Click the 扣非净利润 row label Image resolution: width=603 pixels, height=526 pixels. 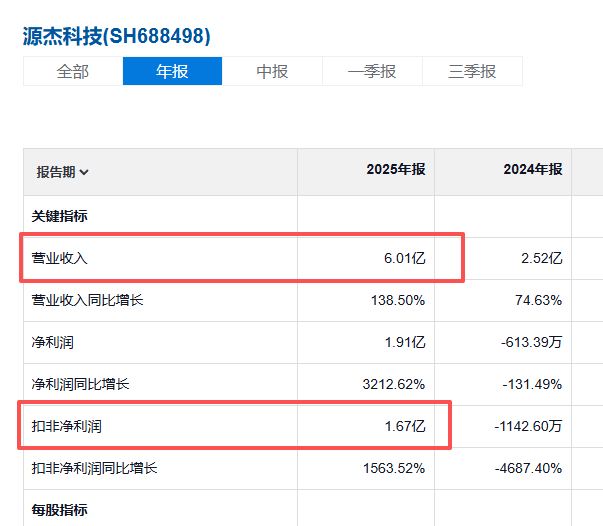pos(67,426)
